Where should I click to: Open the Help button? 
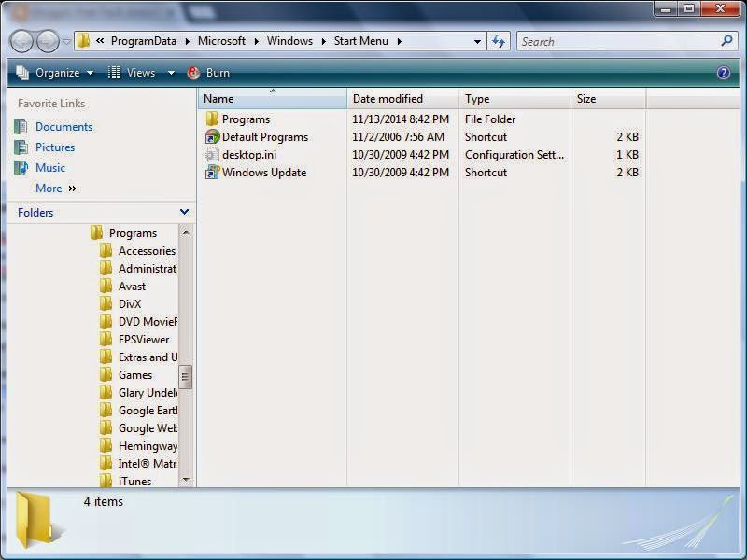(724, 72)
